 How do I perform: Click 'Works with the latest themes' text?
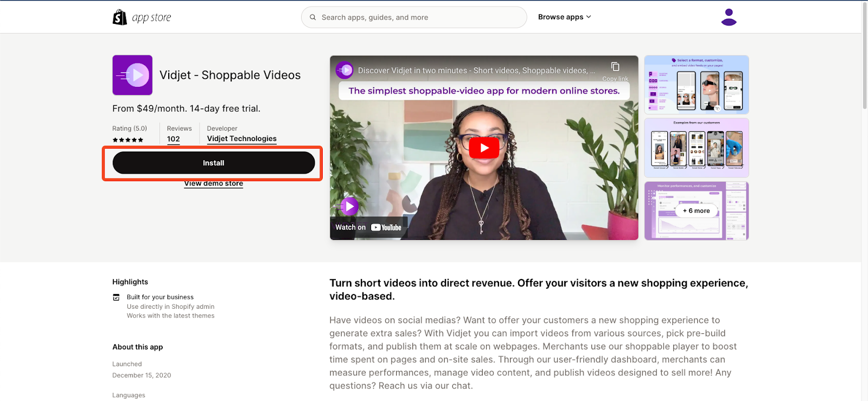(x=171, y=316)
